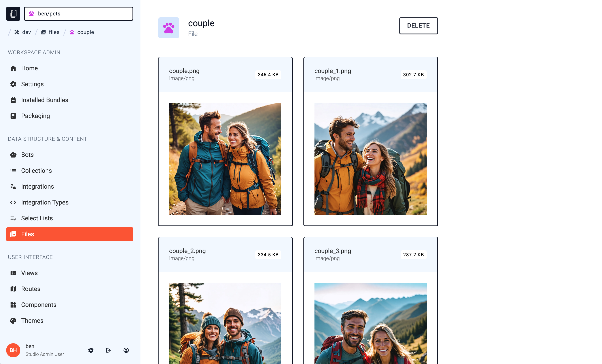The width and height of the screenshot is (602, 364).
Task: Click the Home house icon
Action: pyautogui.click(x=13, y=68)
